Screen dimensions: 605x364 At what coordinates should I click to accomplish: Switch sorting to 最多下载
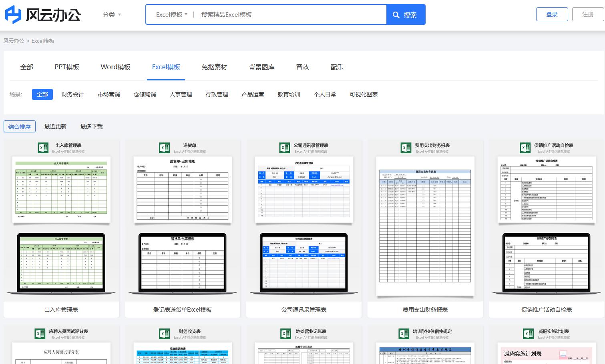pyautogui.click(x=91, y=126)
